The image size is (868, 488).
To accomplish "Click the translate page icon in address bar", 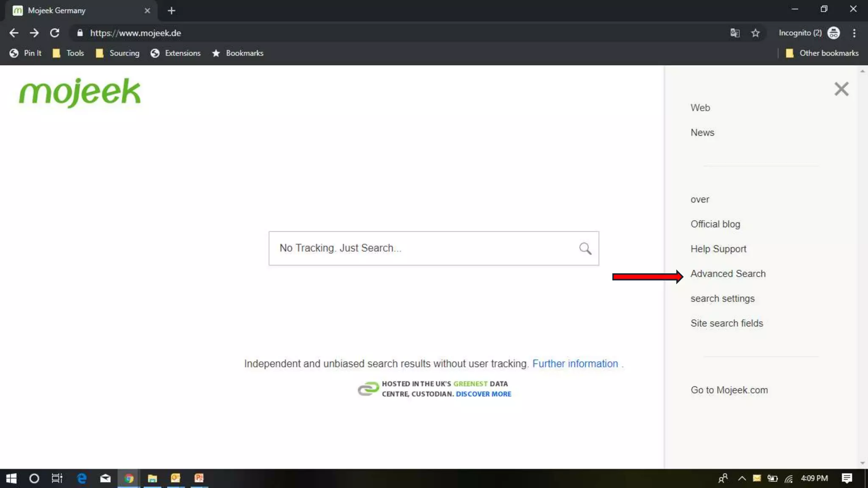I will click(x=734, y=33).
